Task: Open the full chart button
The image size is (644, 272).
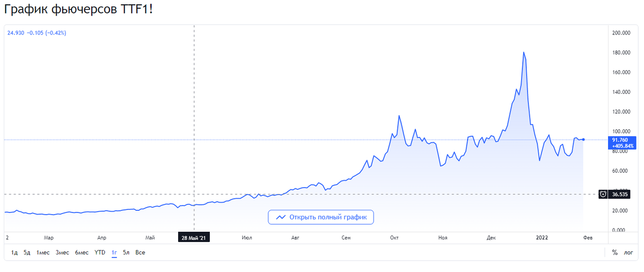Action: (x=321, y=217)
